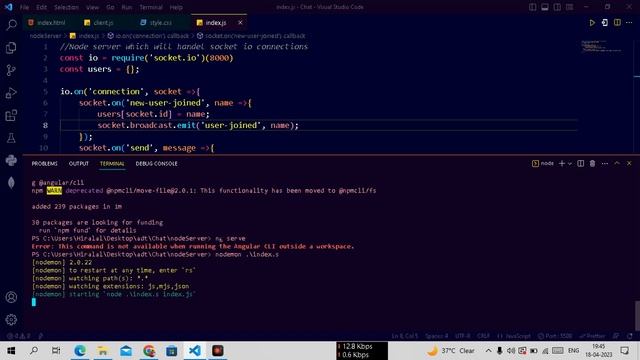640x360 pixels.
Task: Close the terminal panel
Action: point(629,163)
